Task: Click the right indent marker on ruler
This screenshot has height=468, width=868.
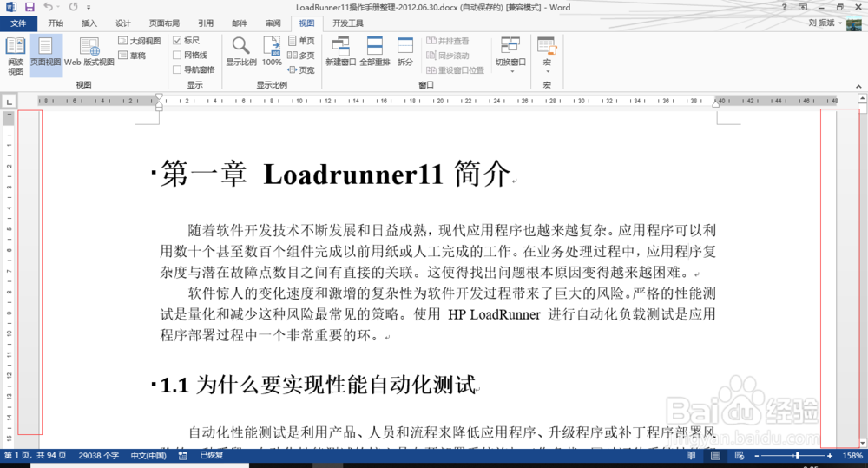Action: [x=716, y=103]
